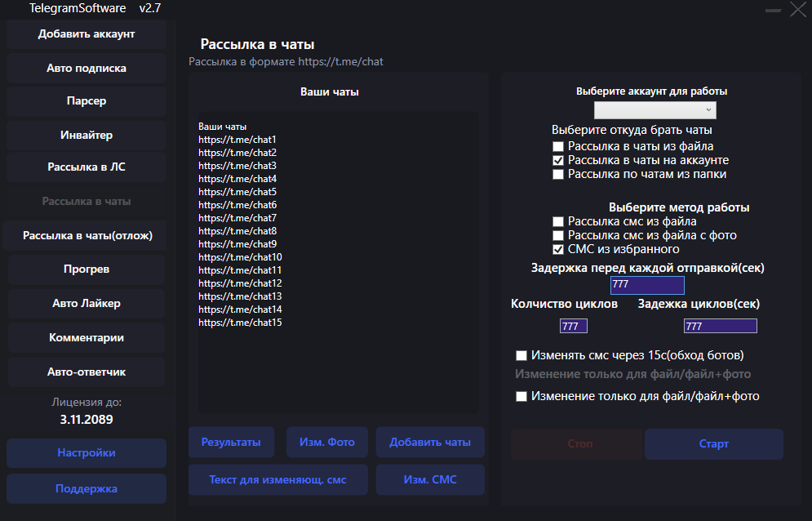812x521 pixels.
Task: Open Текст для изменяющ. смс
Action: pos(277,479)
